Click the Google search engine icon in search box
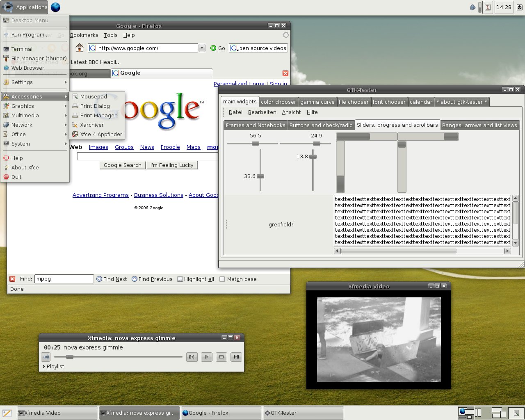The image size is (525, 420). 234,48
